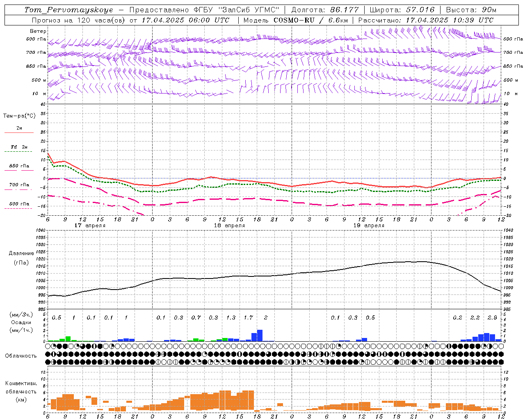The height and width of the screenshot is (420, 525).
Task: Click the "Осадки" precipitation label
Action: 21,322
